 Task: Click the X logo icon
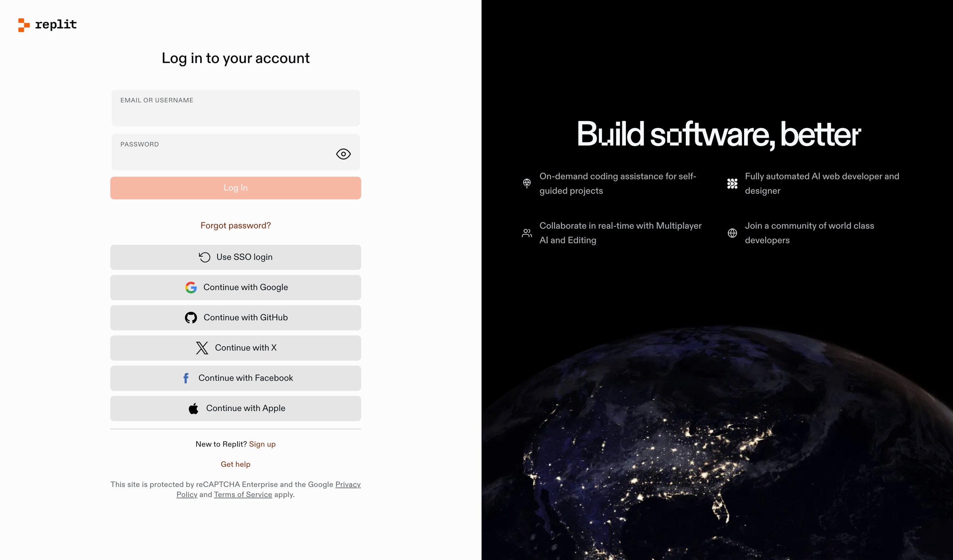point(202,348)
